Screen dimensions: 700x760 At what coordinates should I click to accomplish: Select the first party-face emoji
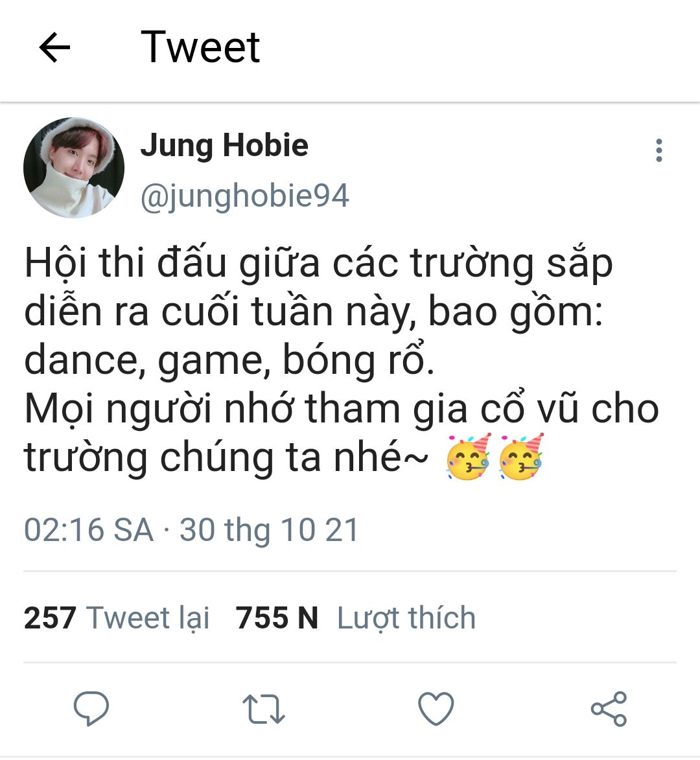(469, 457)
